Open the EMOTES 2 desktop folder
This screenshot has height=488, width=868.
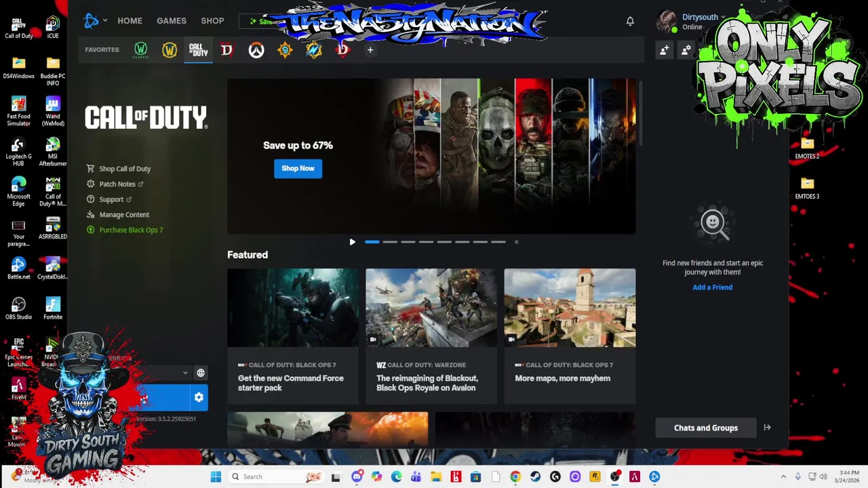pyautogui.click(x=807, y=148)
